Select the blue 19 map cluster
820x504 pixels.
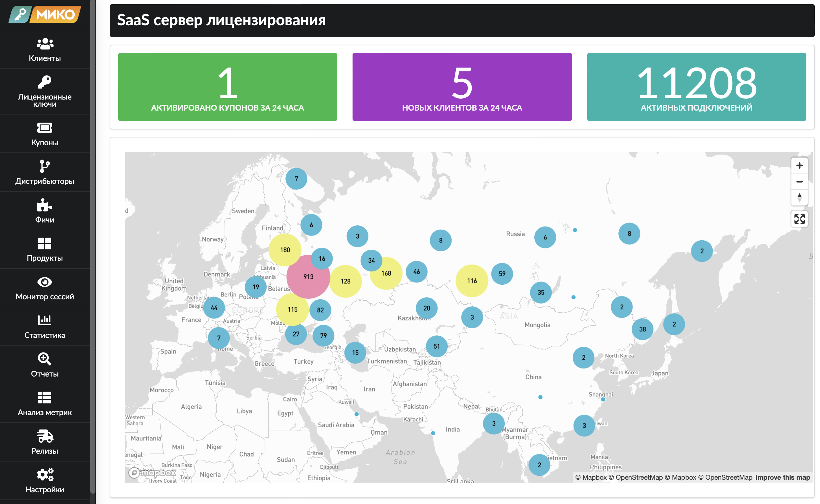coord(255,287)
